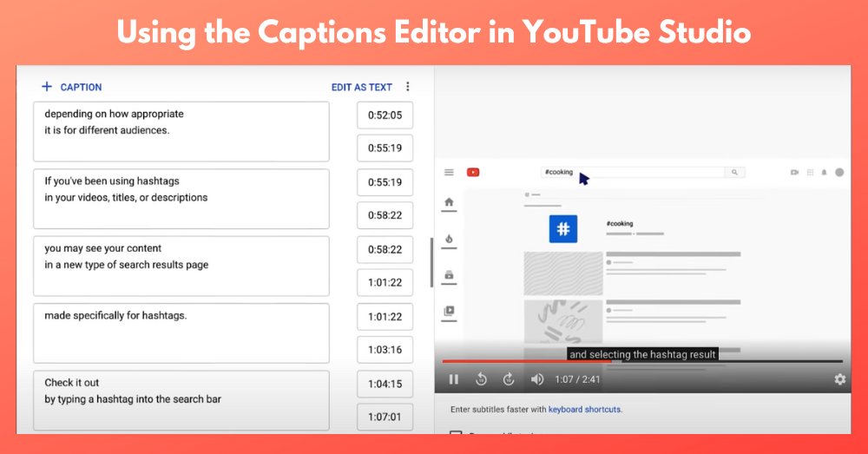
Task: Edit caption "Check it out"
Action: pos(181,400)
